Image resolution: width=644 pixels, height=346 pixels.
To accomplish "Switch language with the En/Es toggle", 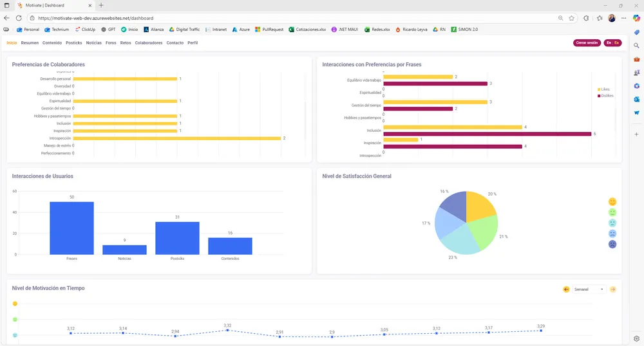I will [x=612, y=43].
